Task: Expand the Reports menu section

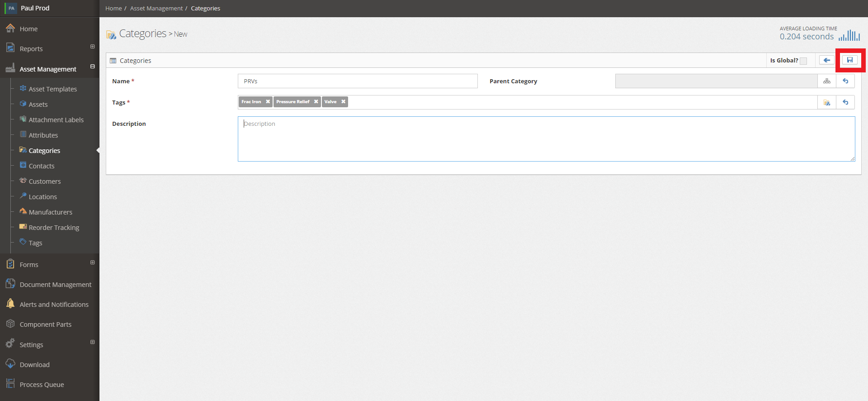Action: [x=92, y=47]
